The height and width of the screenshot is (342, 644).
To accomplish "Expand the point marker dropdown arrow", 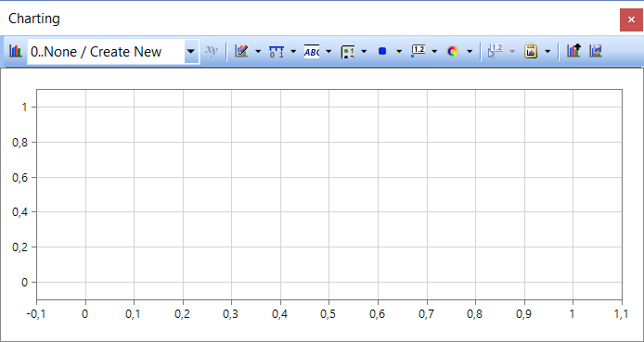I will (x=399, y=51).
